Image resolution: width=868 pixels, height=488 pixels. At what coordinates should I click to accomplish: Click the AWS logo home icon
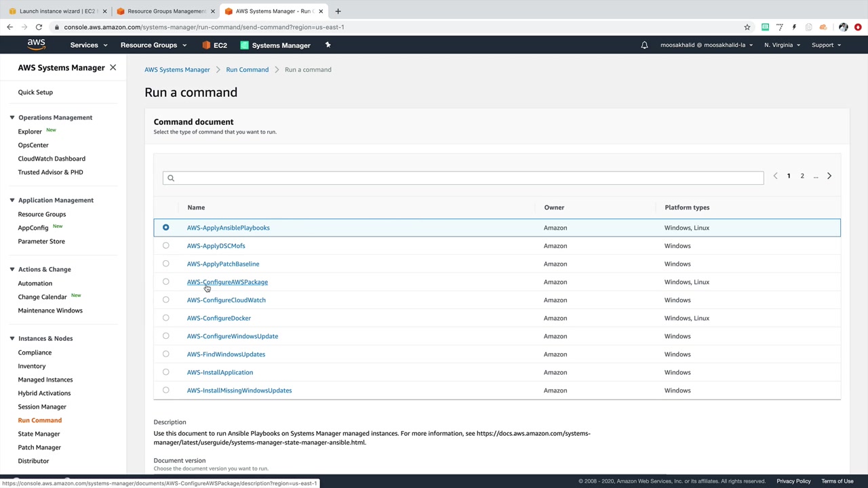(36, 45)
